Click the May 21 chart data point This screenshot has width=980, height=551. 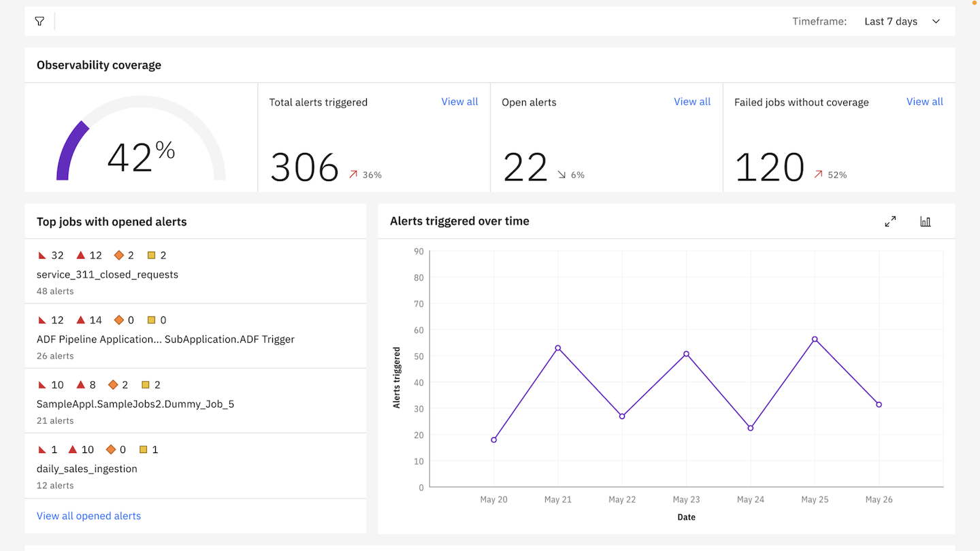558,348
